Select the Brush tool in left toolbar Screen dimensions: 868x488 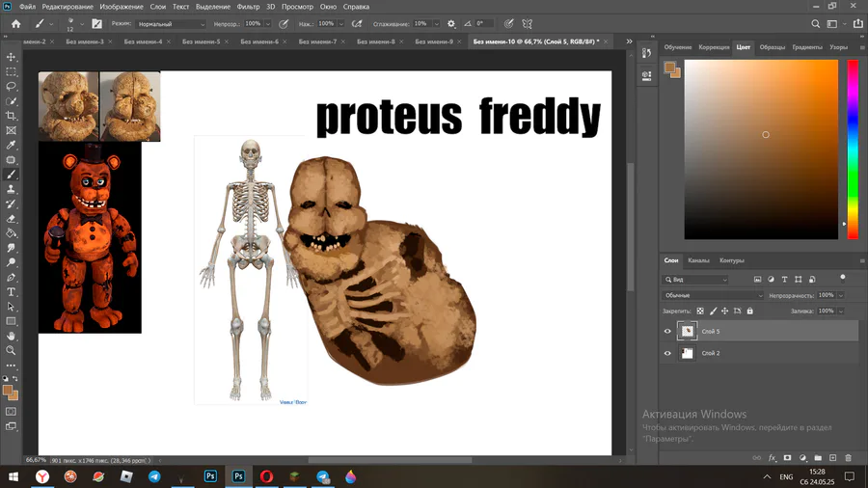pyautogui.click(x=11, y=175)
